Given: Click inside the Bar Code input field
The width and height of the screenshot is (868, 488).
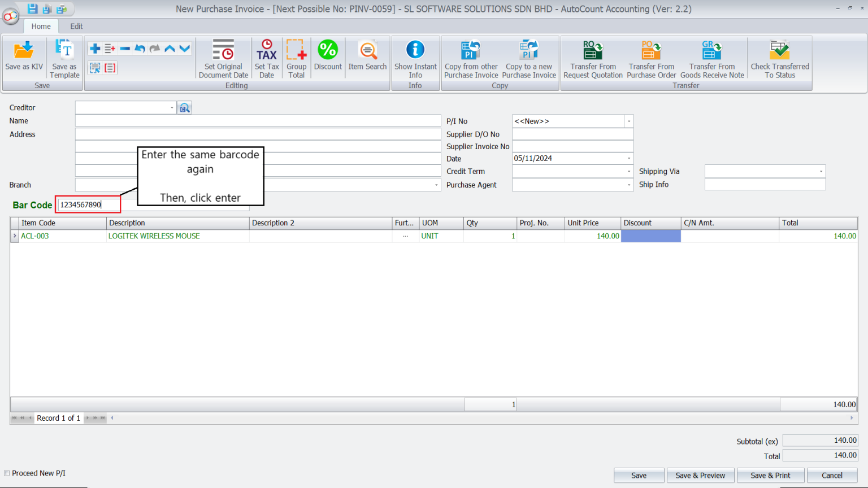Looking at the screenshot, I should coord(88,204).
